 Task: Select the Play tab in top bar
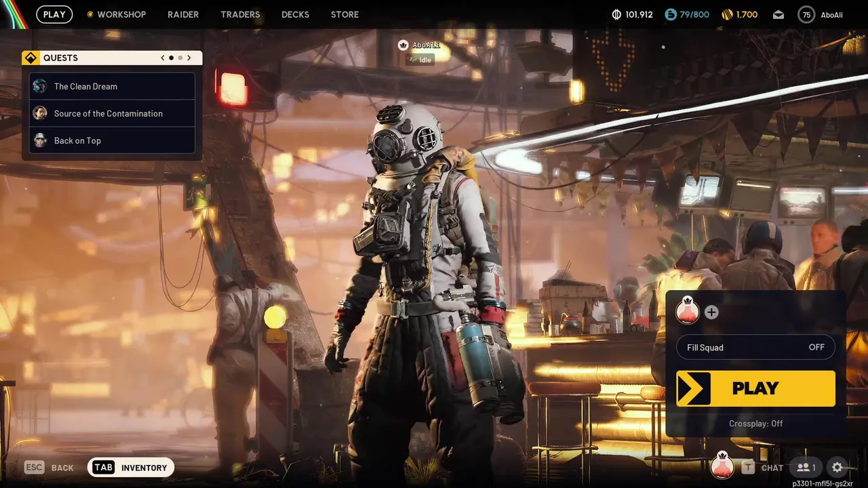(x=54, y=14)
